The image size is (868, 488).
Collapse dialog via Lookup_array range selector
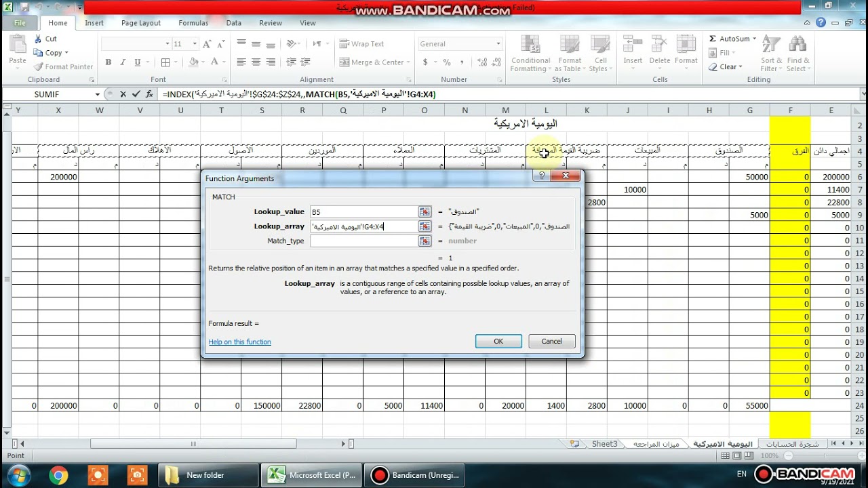(425, 226)
